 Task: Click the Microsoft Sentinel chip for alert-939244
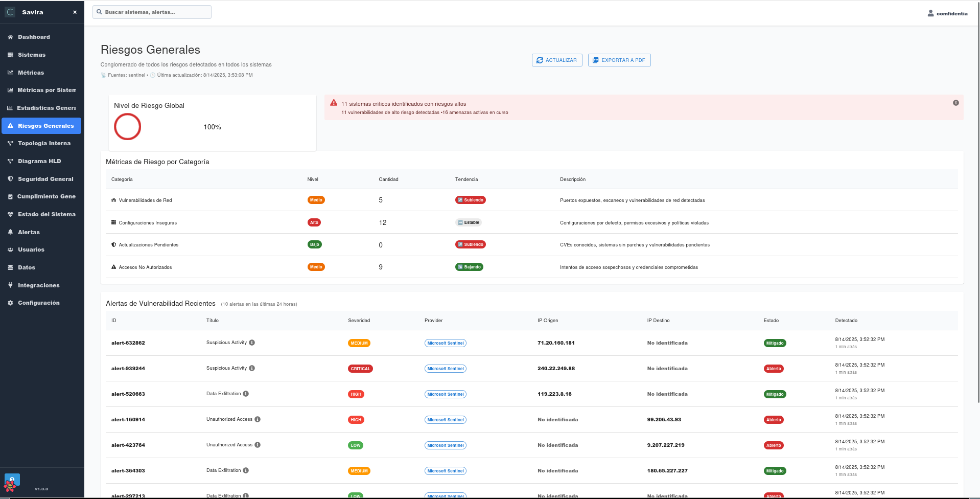(445, 369)
